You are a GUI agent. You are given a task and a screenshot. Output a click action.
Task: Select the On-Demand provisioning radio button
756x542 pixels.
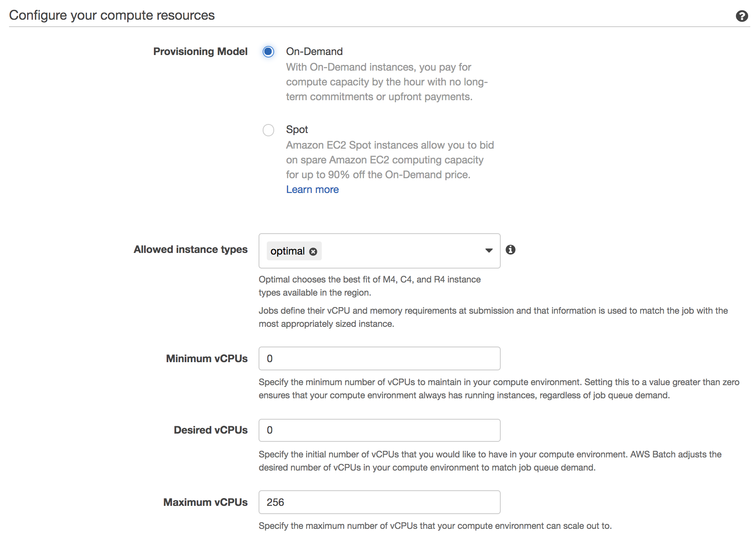click(x=268, y=52)
